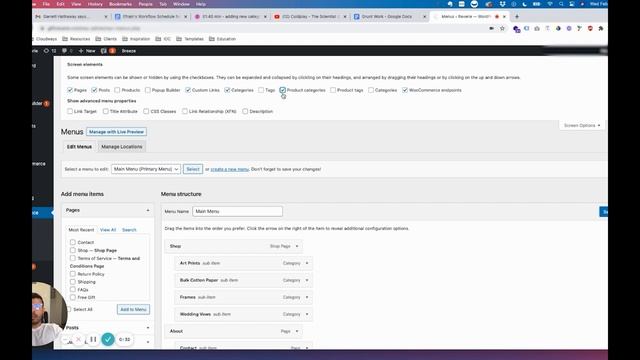Open the Templates bookmarks folder
This screenshot has height=360, width=640.
pos(190,39)
